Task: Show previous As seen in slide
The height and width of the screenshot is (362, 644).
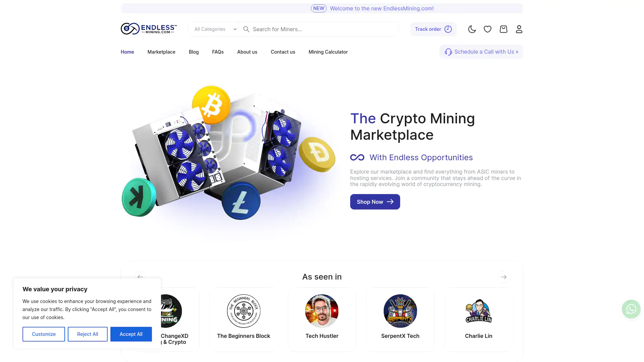Action: point(140,277)
